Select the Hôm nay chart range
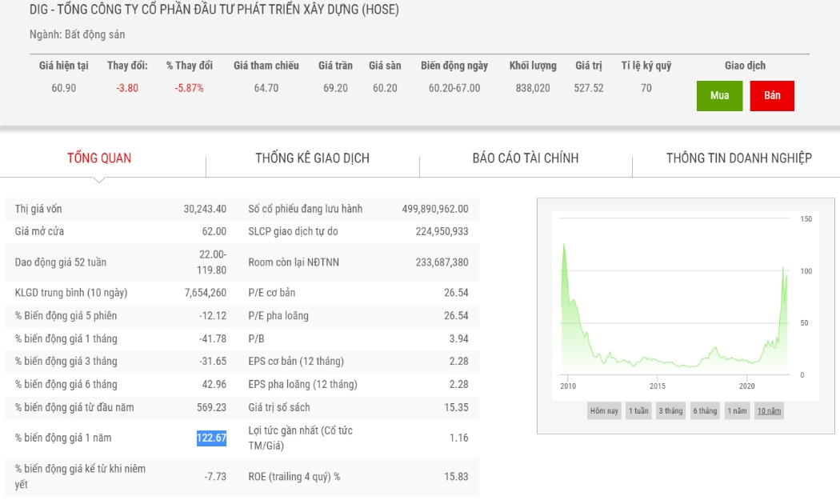This screenshot has width=840, height=504. click(604, 411)
